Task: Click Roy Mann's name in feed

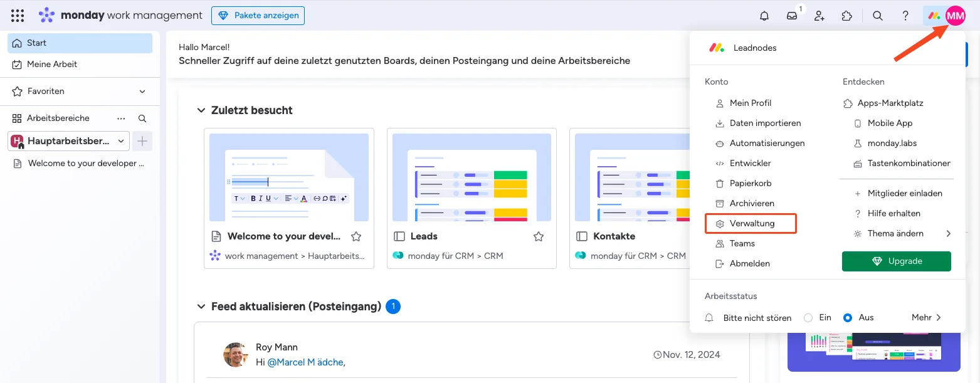Action: click(x=277, y=347)
